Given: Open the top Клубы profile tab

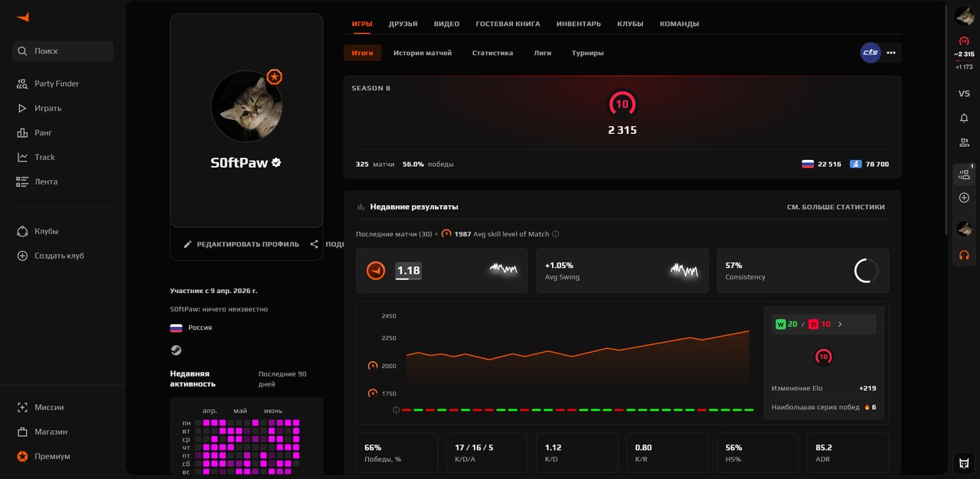Looking at the screenshot, I should (630, 24).
